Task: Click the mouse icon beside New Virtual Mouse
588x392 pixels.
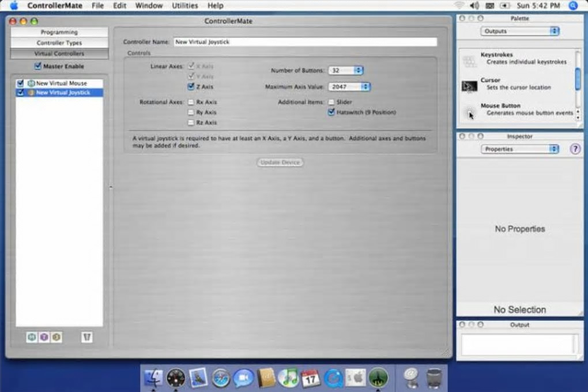Action: (x=31, y=83)
